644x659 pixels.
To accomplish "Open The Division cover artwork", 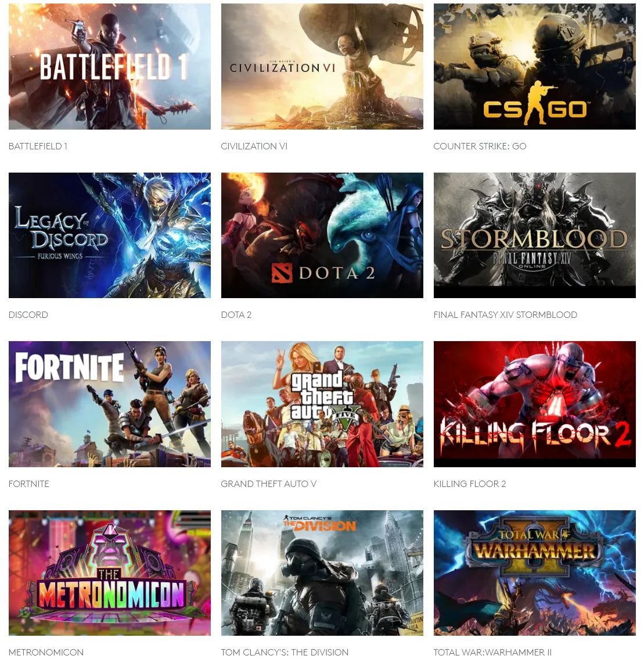I will (322, 573).
